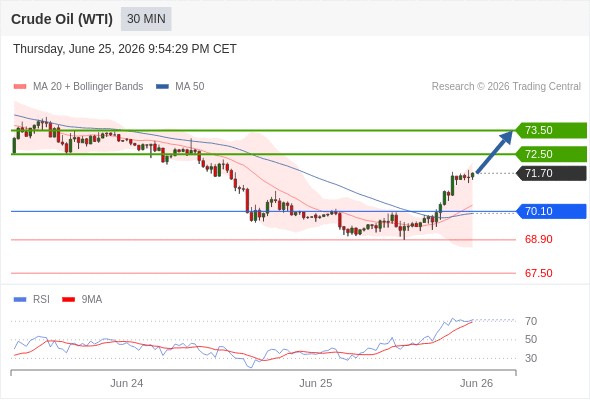
Task: Click the 9MA legend color marker
Action: (x=68, y=300)
